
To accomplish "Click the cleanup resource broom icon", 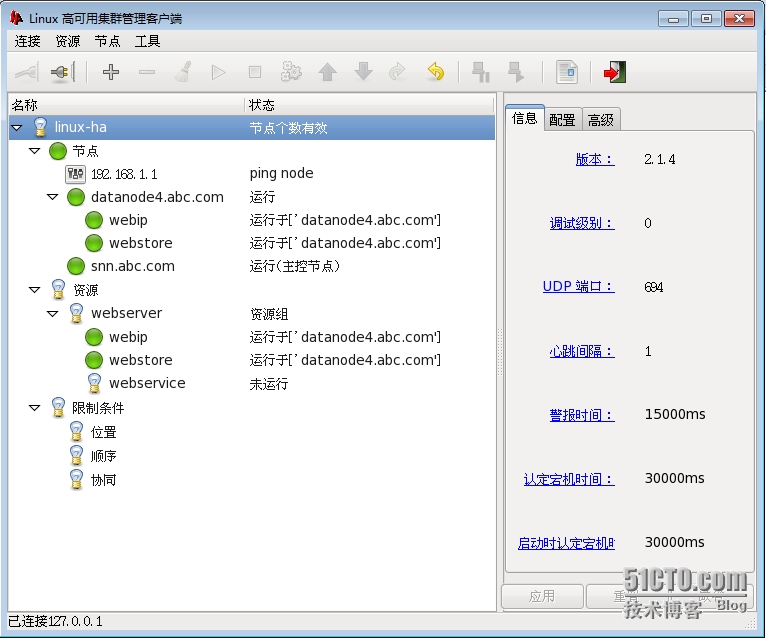I will point(183,72).
